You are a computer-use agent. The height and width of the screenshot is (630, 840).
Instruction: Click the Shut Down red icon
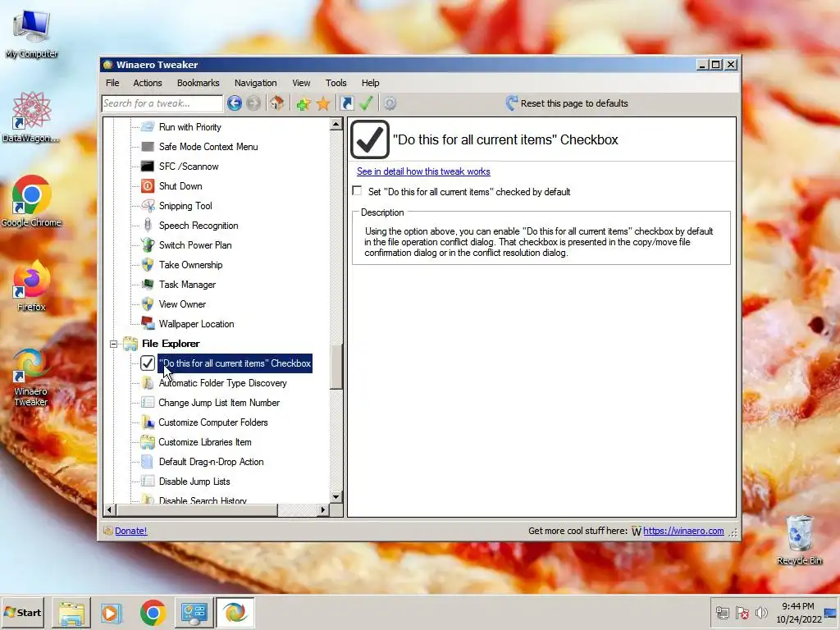(148, 186)
